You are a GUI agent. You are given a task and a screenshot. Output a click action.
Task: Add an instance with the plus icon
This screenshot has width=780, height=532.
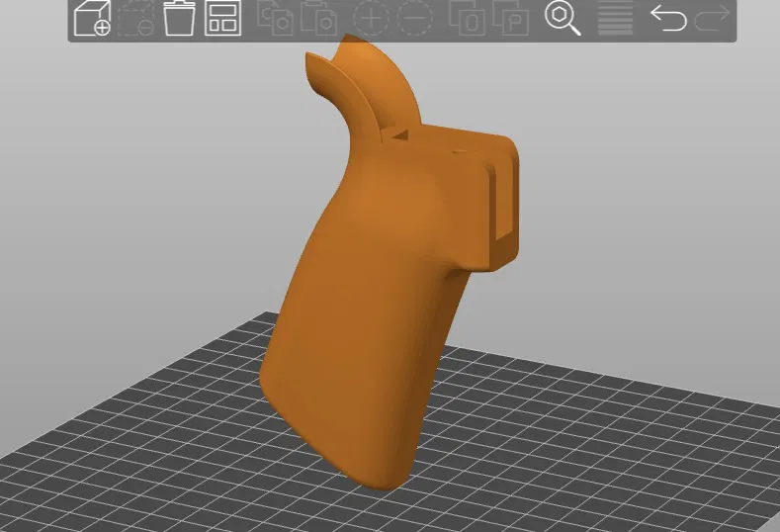pyautogui.click(x=371, y=18)
